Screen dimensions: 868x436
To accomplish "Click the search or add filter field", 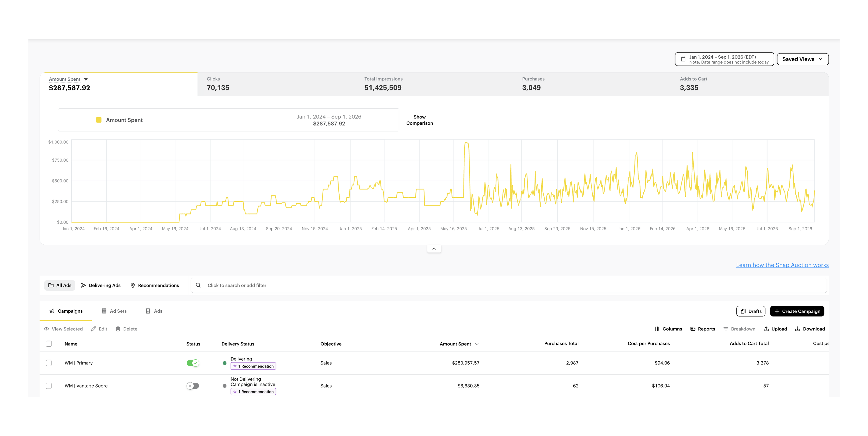I will pos(509,286).
